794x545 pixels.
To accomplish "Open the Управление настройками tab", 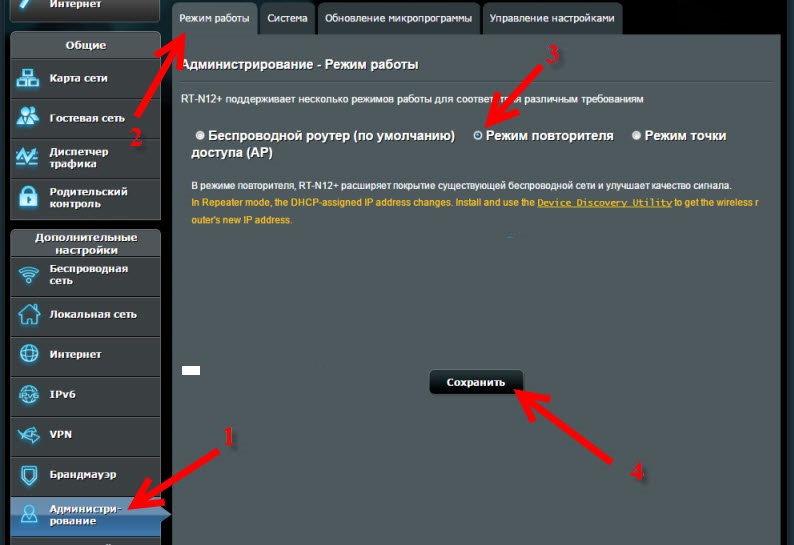I will [552, 18].
